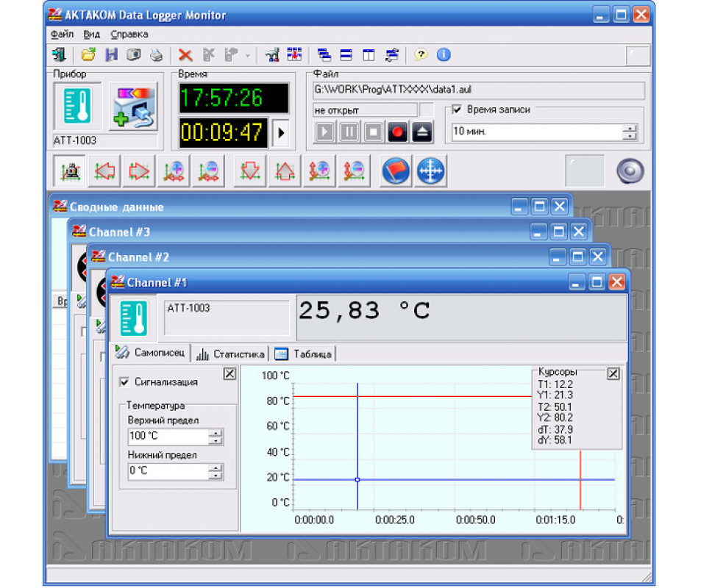Viewport: 701px width, 588px height.
Task: Close the Курсоры panel with X
Action: [x=613, y=373]
